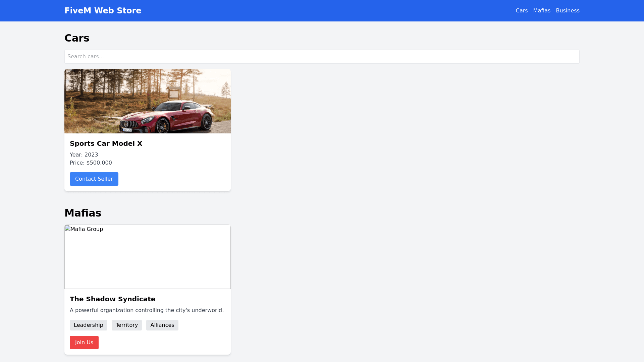Click the Year 2023 text
The height and width of the screenshot is (362, 644).
[84, 155]
